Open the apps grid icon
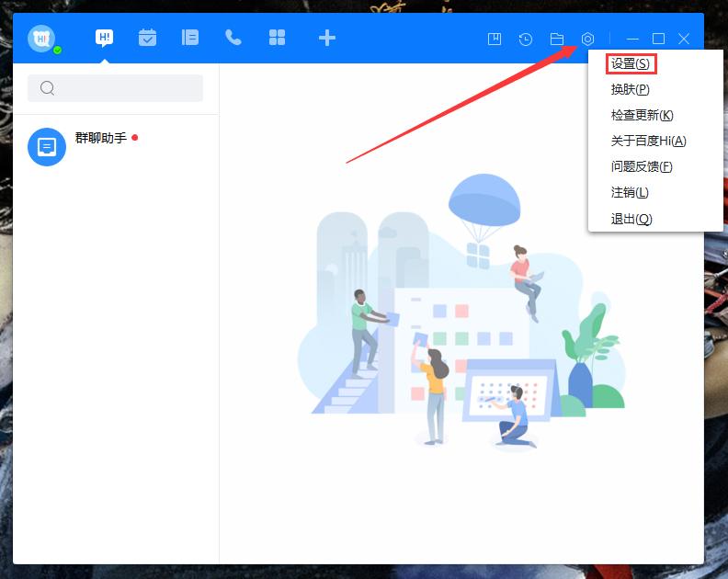728x579 pixels. (278, 38)
